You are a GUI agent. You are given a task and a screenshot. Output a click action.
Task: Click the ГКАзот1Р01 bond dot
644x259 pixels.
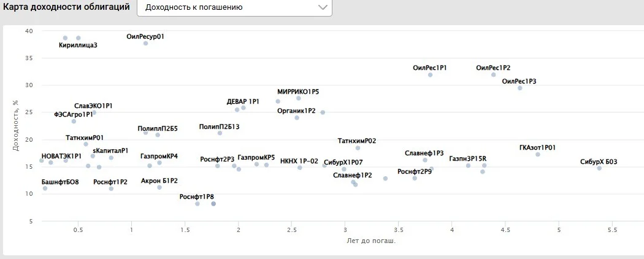click(x=538, y=155)
